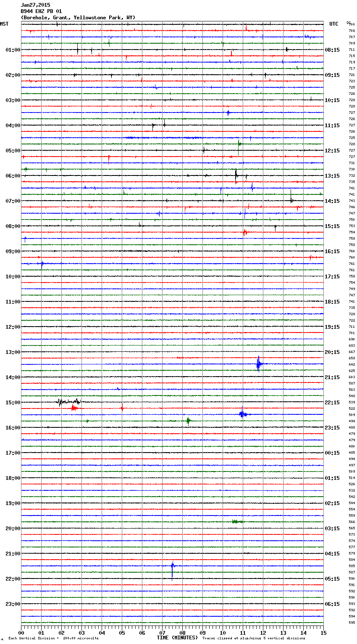Click the large blue burst near 20:15 UTC

(259, 364)
